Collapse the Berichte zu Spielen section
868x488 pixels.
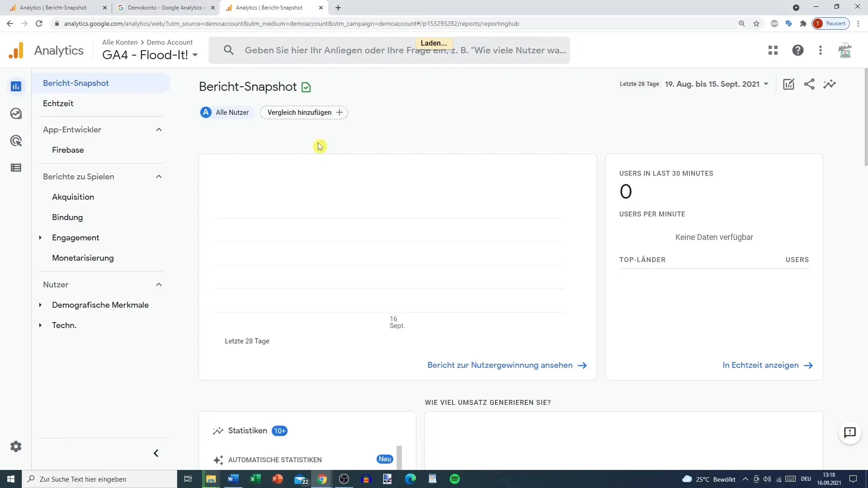pyautogui.click(x=159, y=177)
